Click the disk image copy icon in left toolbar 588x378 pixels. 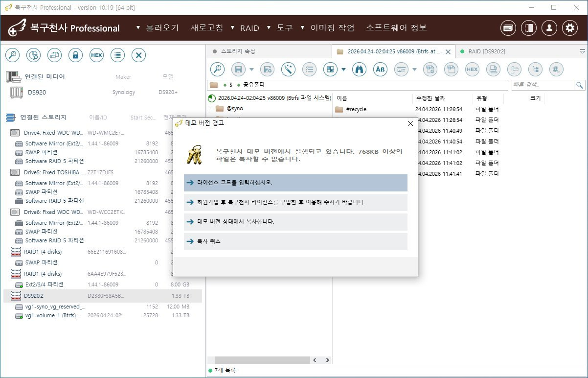click(54, 55)
